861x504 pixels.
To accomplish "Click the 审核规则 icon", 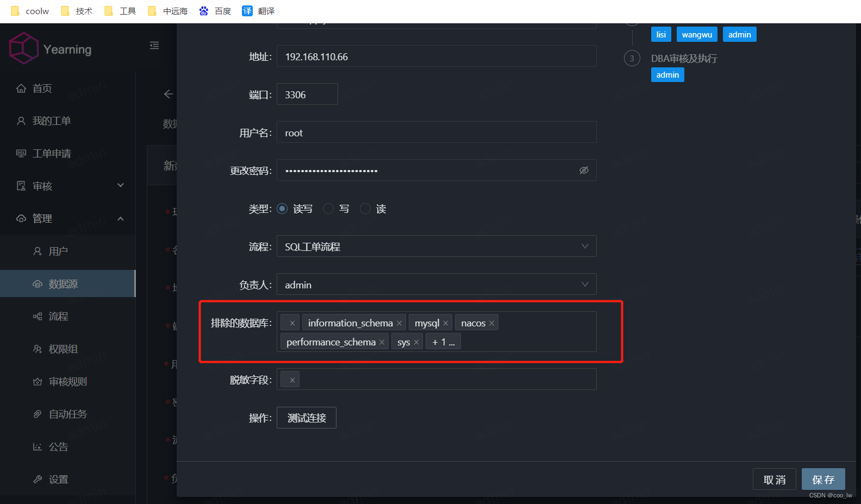I will (x=38, y=381).
